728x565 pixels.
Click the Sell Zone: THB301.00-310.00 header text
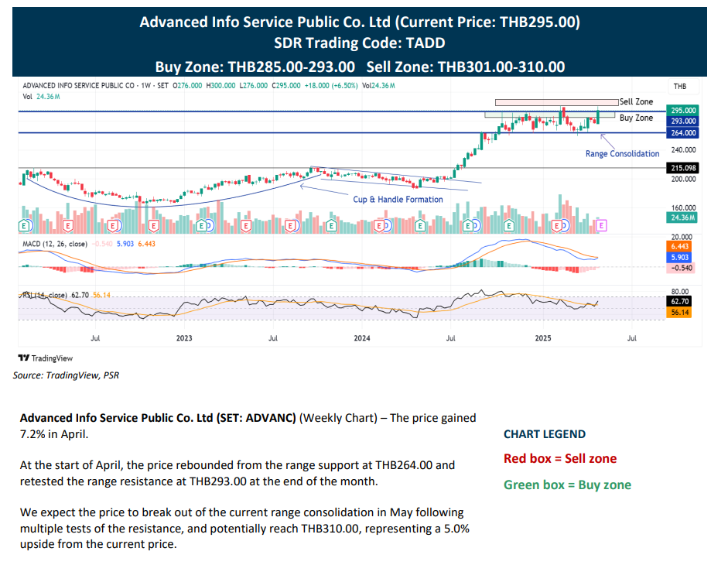[466, 67]
